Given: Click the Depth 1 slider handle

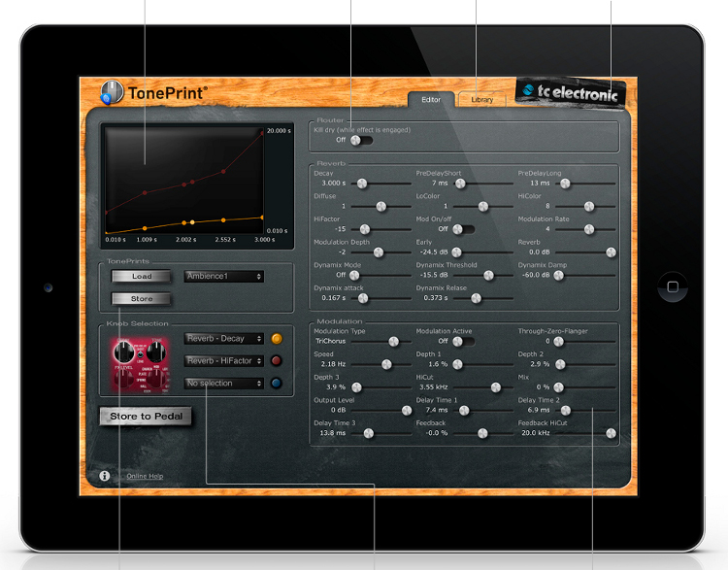Looking at the screenshot, I should click(458, 365).
